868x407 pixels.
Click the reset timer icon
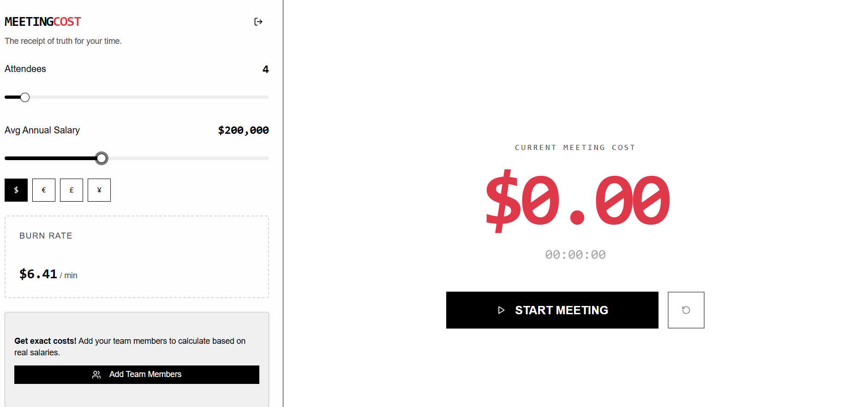686,310
